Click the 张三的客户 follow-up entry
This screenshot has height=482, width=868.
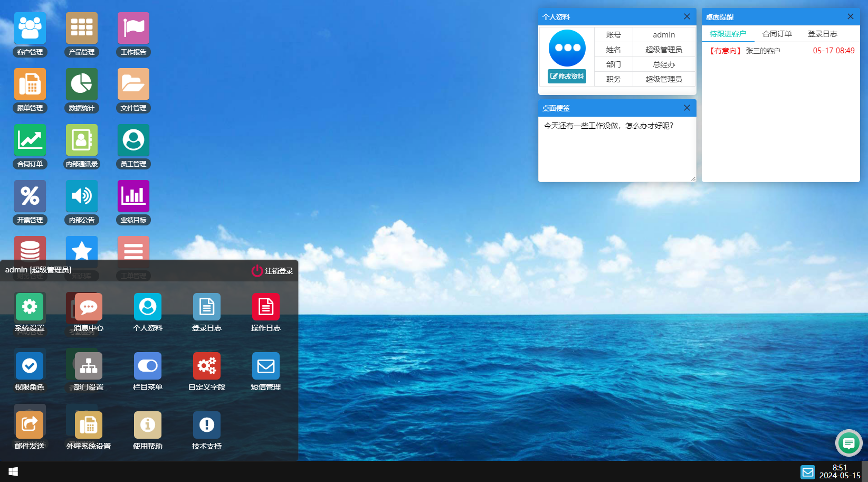point(762,51)
